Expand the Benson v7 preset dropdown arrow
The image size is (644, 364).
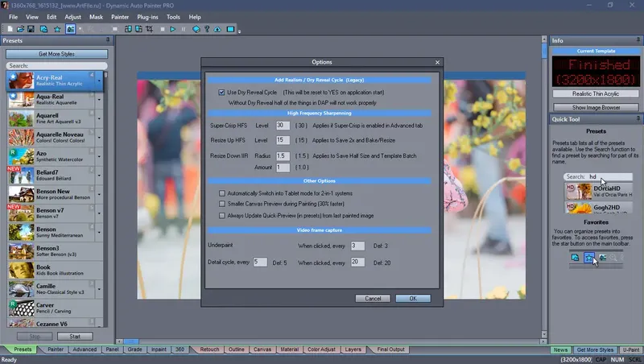coord(99,213)
